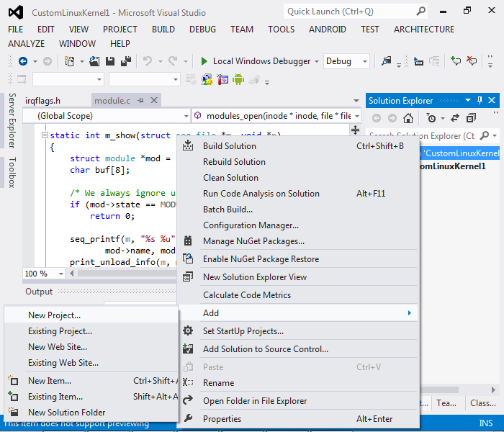Choose New Project... from Add submenu

click(x=91, y=315)
